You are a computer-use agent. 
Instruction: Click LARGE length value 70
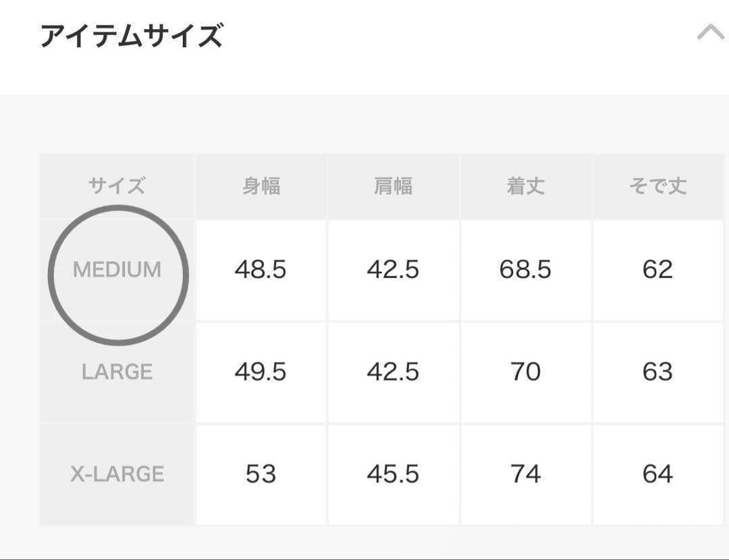click(525, 372)
